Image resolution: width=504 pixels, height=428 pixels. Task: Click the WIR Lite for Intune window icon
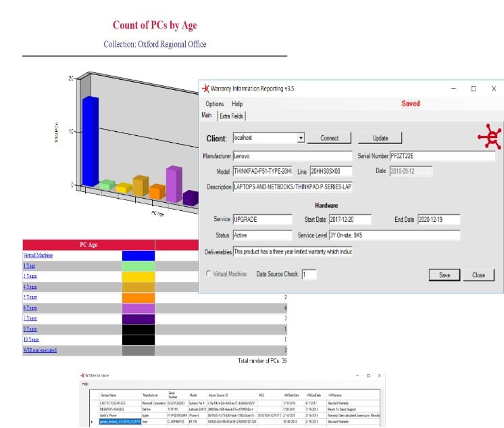point(82,375)
